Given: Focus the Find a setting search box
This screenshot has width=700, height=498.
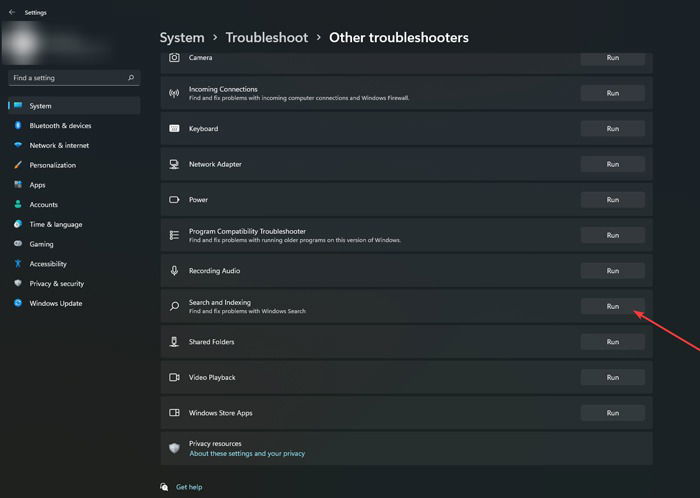Looking at the screenshot, I should pyautogui.click(x=74, y=78).
